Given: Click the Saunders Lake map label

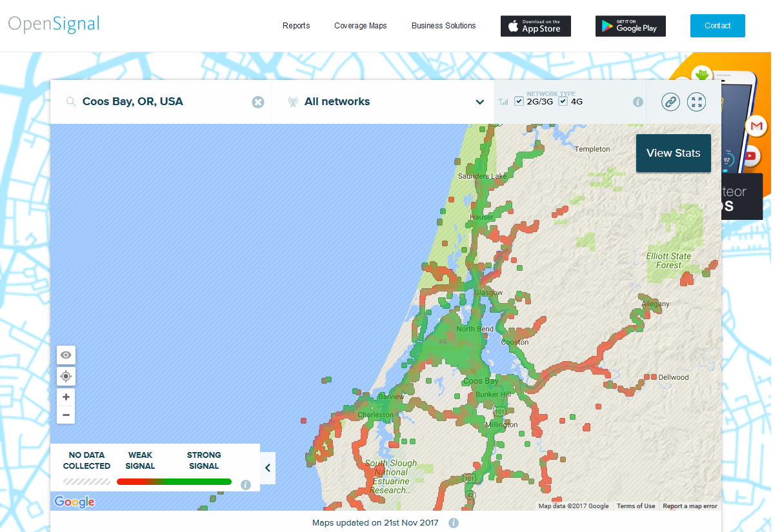Looking at the screenshot, I should pyautogui.click(x=483, y=176).
